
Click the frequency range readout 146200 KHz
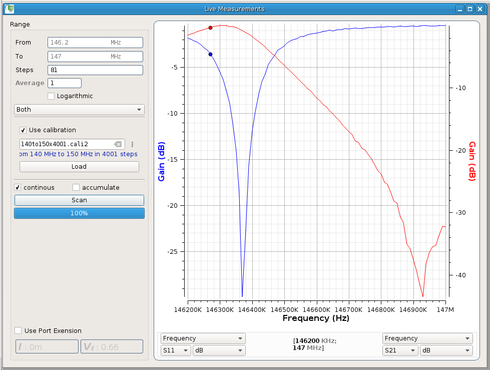click(315, 344)
